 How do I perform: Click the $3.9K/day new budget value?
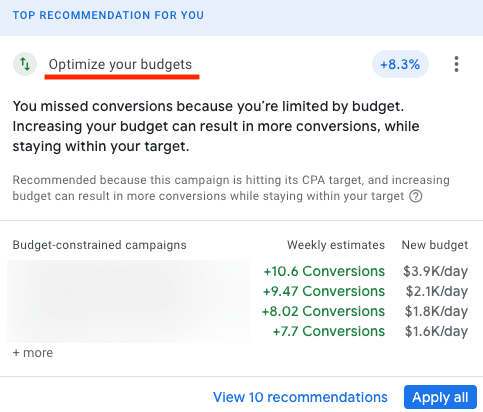[435, 272]
